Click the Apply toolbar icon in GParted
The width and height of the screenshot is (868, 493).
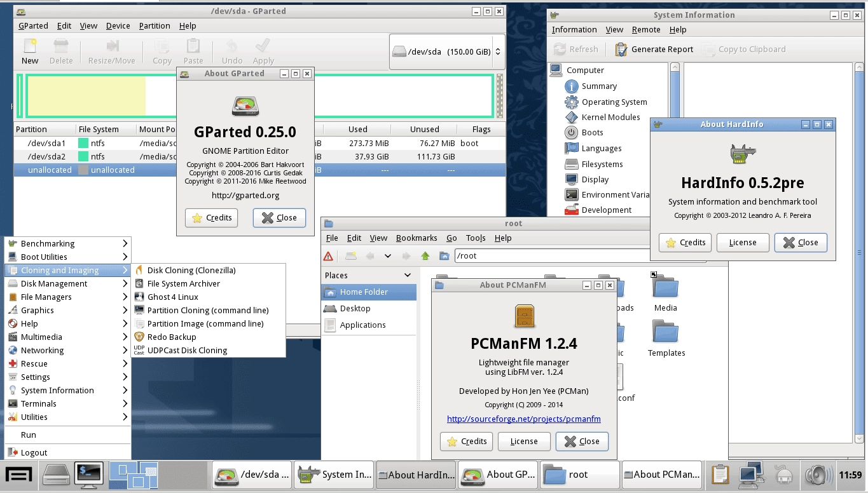[x=263, y=51]
